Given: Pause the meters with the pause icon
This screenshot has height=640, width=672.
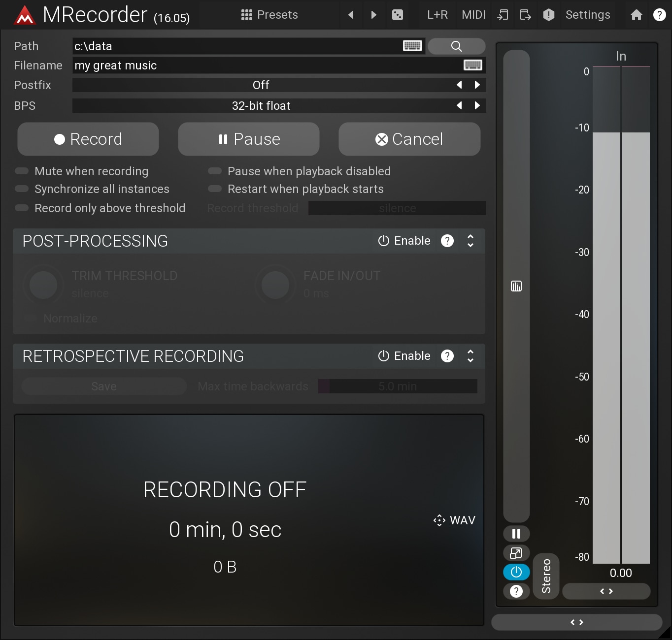Looking at the screenshot, I should click(516, 534).
